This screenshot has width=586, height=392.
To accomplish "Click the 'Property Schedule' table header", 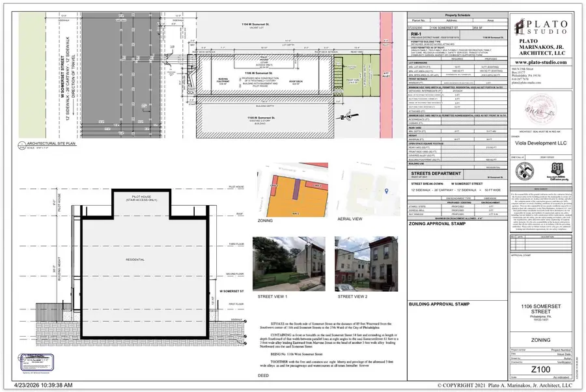I will 458,16.
